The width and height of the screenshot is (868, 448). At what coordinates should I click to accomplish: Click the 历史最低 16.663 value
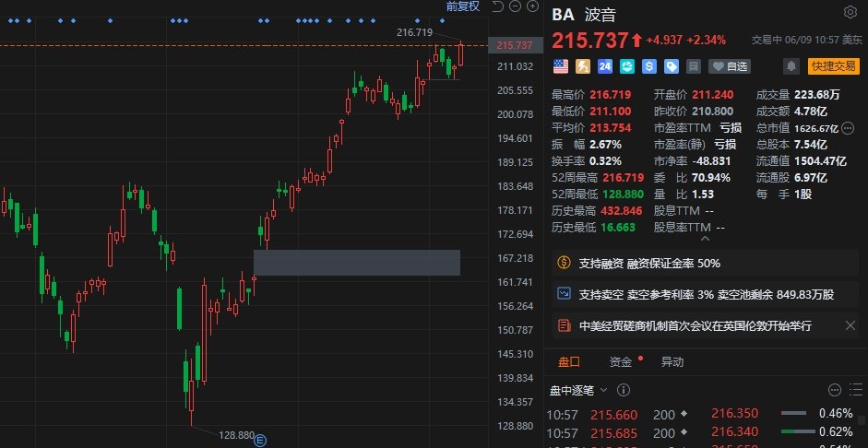click(x=619, y=228)
